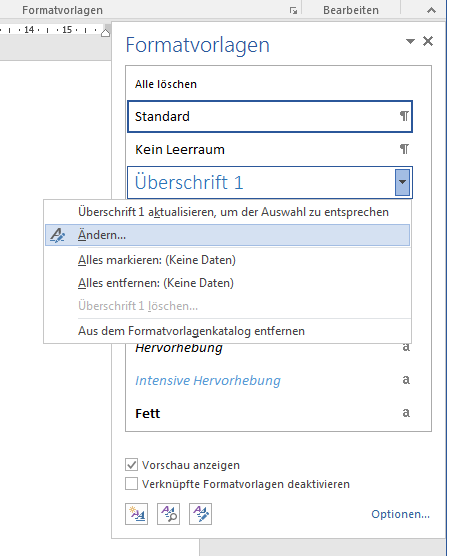This screenshot has width=464, height=556.
Task: Open the Optionen... link
Action: click(x=400, y=514)
